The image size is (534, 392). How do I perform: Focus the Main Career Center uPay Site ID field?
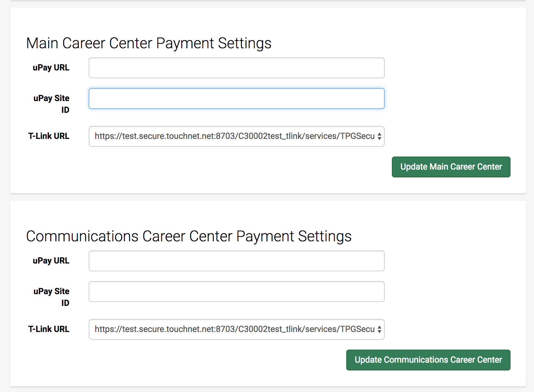coord(236,98)
